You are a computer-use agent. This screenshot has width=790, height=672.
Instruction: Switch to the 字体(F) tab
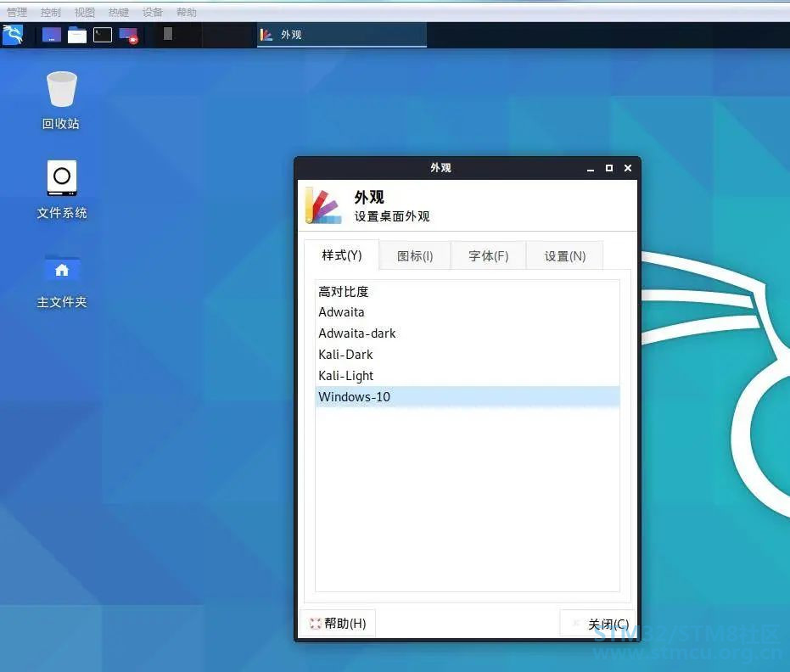[488, 255]
